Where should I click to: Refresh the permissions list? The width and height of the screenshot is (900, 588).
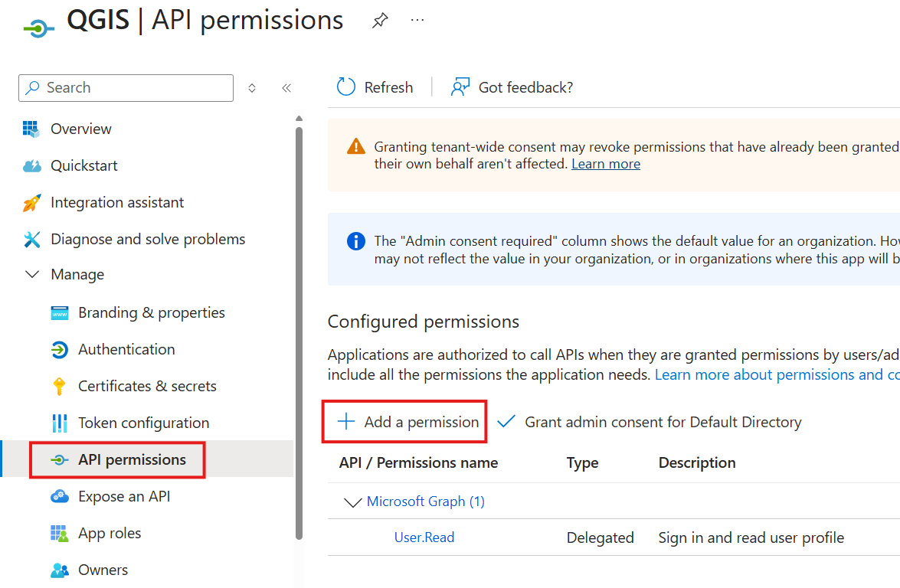(x=375, y=87)
